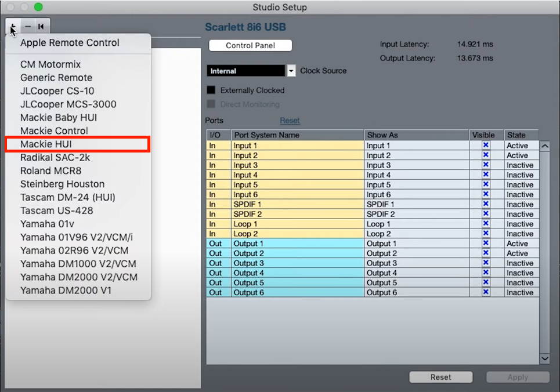Click Port System Name Output 3
560x392 pixels.
point(297,263)
